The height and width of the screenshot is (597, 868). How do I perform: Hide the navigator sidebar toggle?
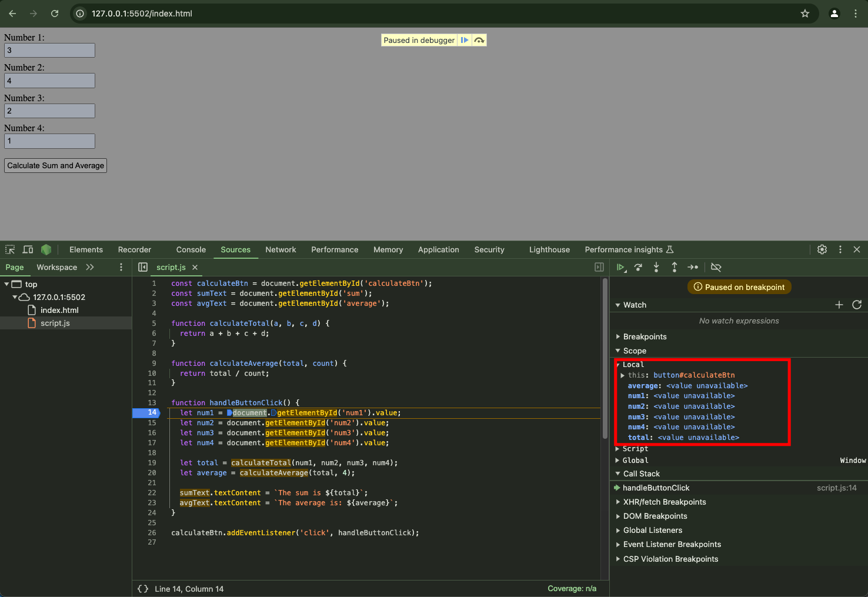point(143,267)
